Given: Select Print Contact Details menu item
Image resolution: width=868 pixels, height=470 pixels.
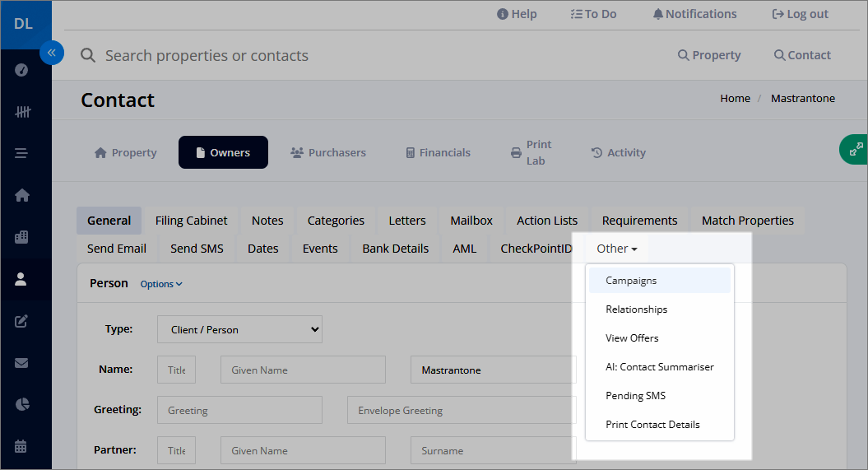Looking at the screenshot, I should click(x=660, y=424).
